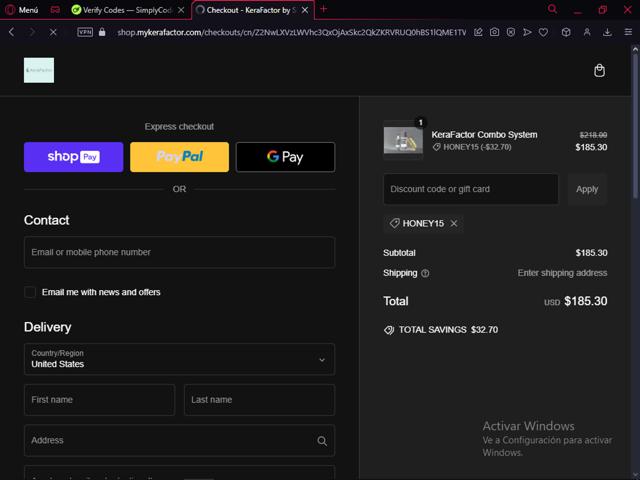The image size is (640, 480).
Task: Click the search tabs magnifier icon
Action: click(x=552, y=9)
